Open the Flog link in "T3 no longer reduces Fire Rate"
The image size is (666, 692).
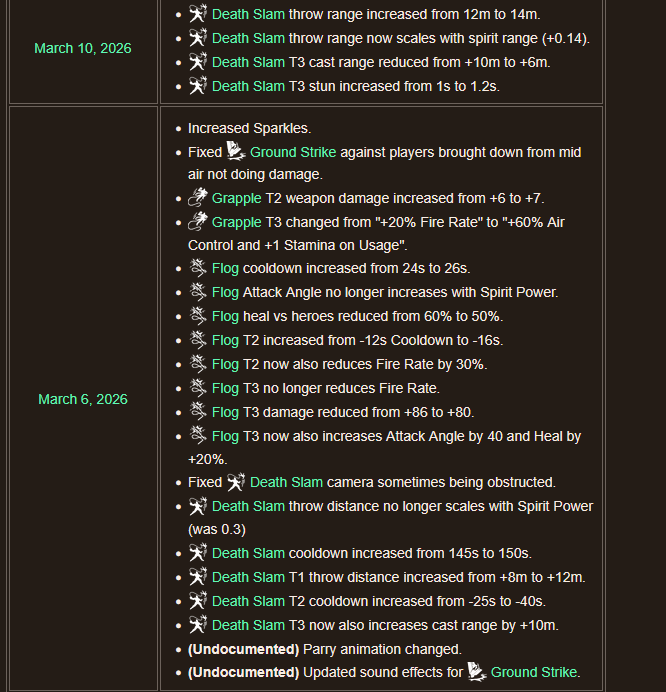click(225, 388)
